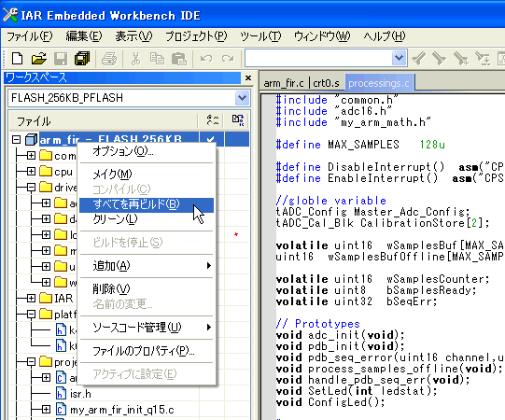Open the 編集(E) menu
Image resolution: width=505 pixels, height=420 pixels.
84,36
